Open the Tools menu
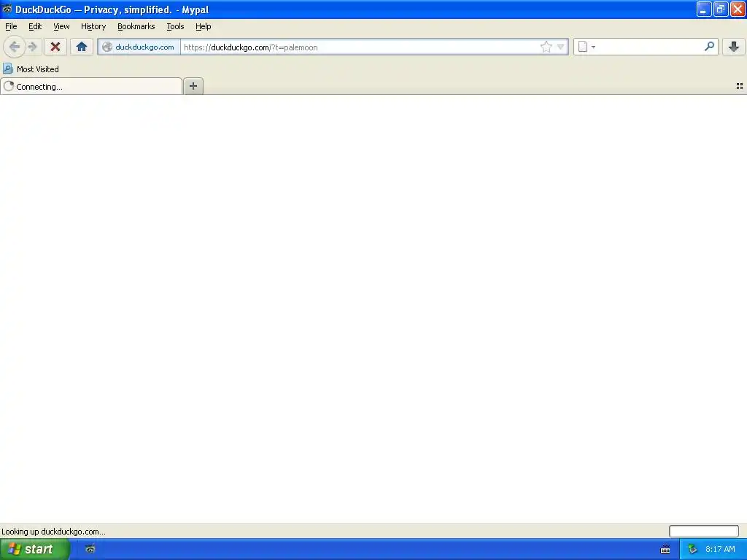 [175, 26]
